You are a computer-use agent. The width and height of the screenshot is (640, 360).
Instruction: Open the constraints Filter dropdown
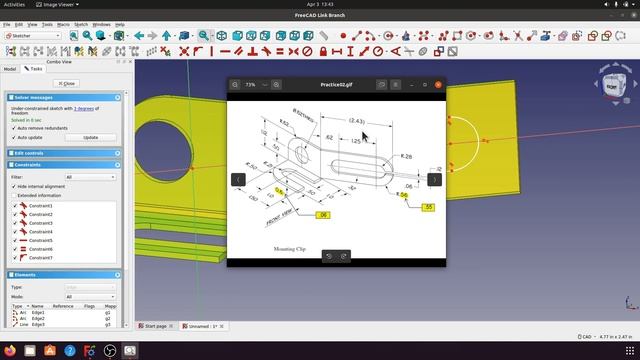[90, 177]
